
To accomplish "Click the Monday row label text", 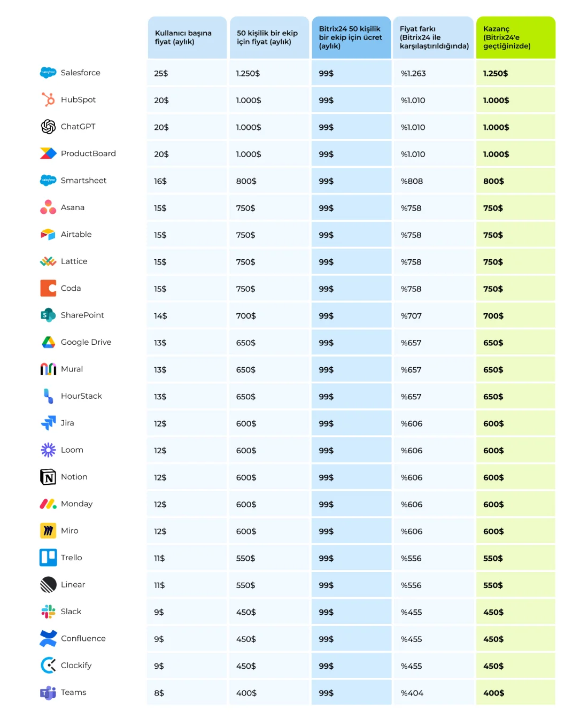I will click(x=76, y=504).
